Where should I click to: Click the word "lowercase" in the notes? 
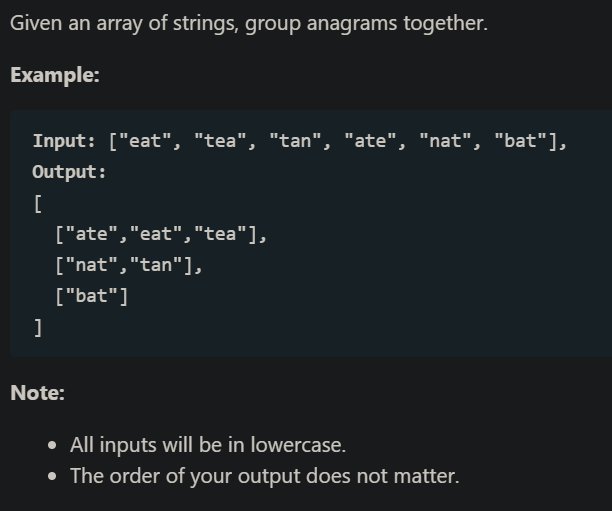pos(297,444)
